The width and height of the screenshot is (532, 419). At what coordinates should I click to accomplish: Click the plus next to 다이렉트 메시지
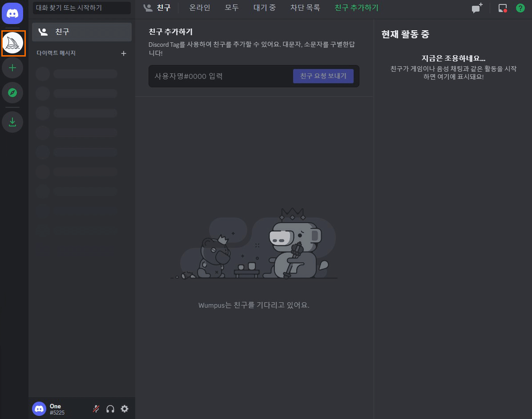(x=124, y=53)
